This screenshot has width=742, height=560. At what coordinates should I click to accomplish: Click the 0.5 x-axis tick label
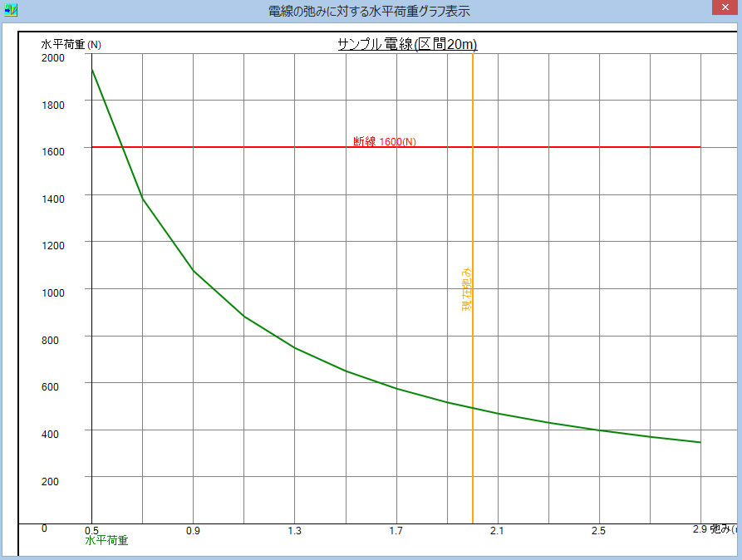pos(91,530)
